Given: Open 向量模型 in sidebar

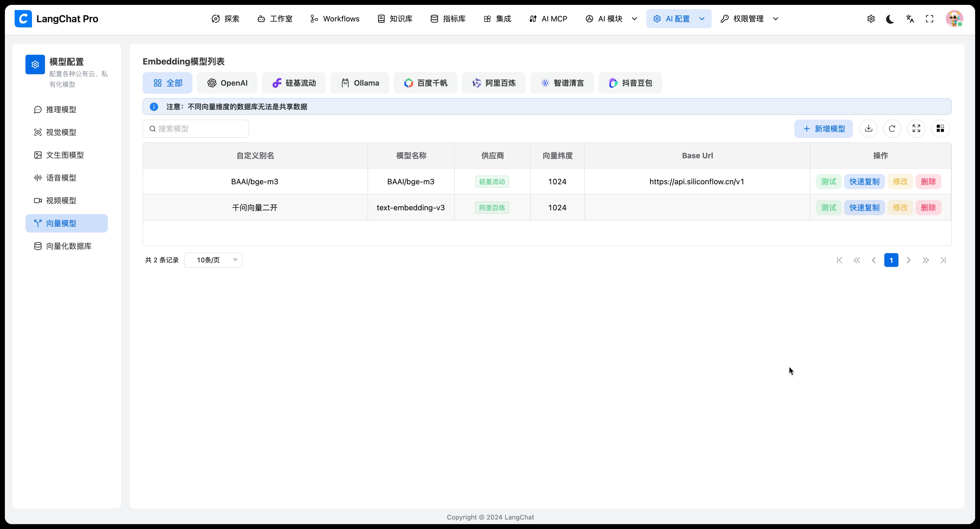Looking at the screenshot, I should 67,223.
